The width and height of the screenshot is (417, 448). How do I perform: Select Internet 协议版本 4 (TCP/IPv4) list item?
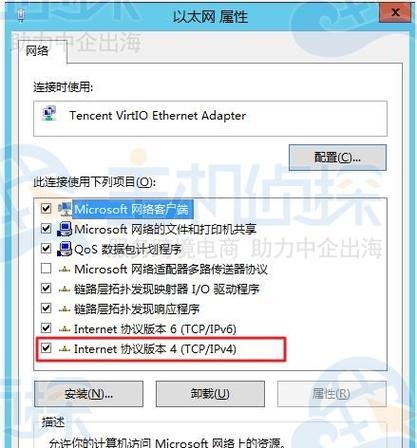coord(155,349)
